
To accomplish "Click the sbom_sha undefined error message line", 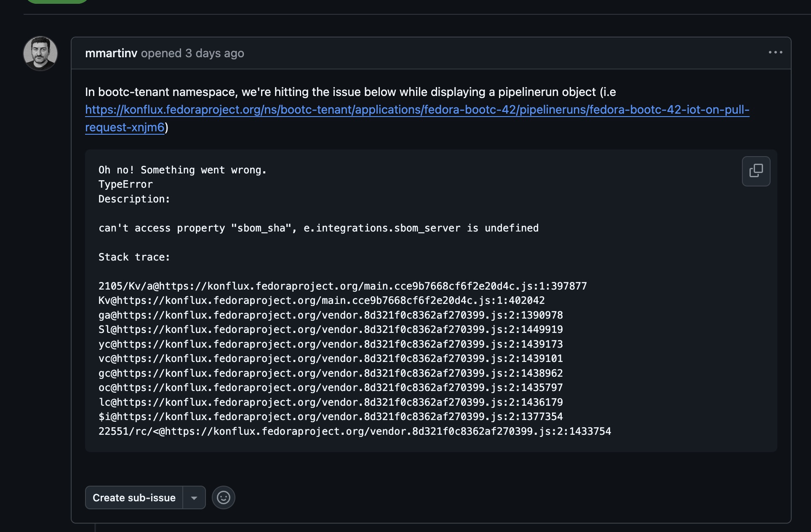I will click(x=318, y=228).
